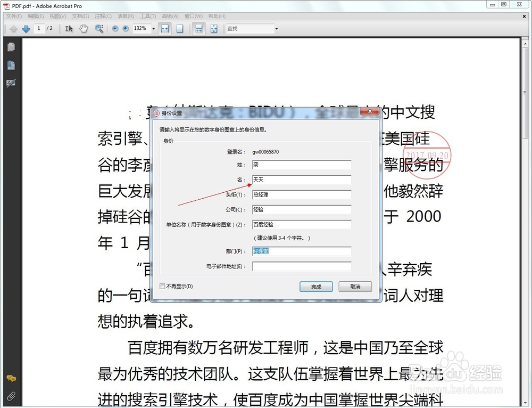Go to previous page arrow
Screen dimensions: 532x408
coord(14,29)
